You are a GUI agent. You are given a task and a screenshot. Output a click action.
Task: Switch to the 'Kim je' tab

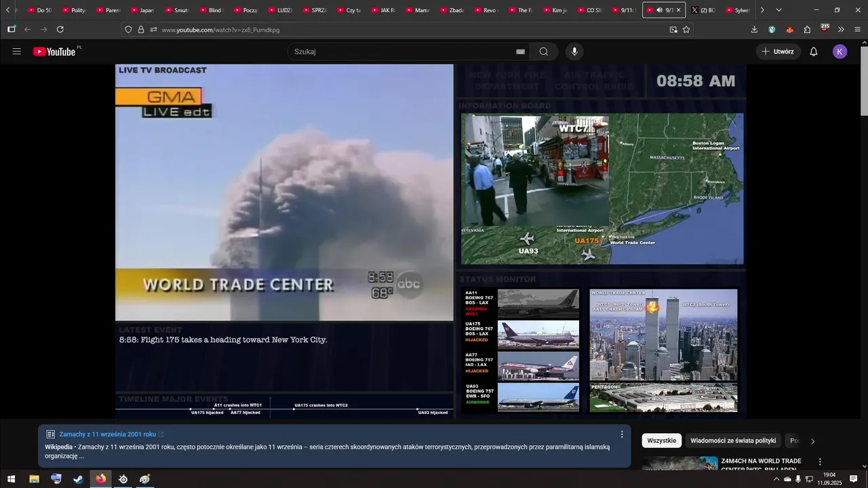(556, 10)
